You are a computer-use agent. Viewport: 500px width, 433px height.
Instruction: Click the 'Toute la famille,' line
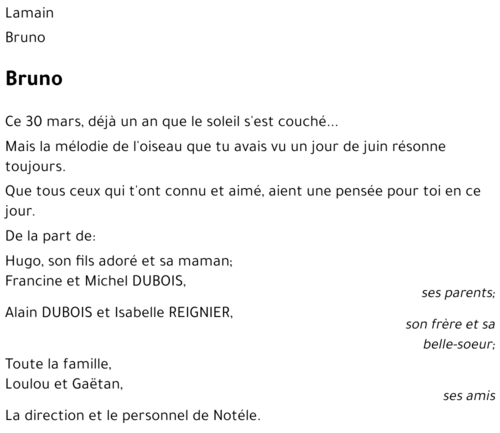[58, 364]
